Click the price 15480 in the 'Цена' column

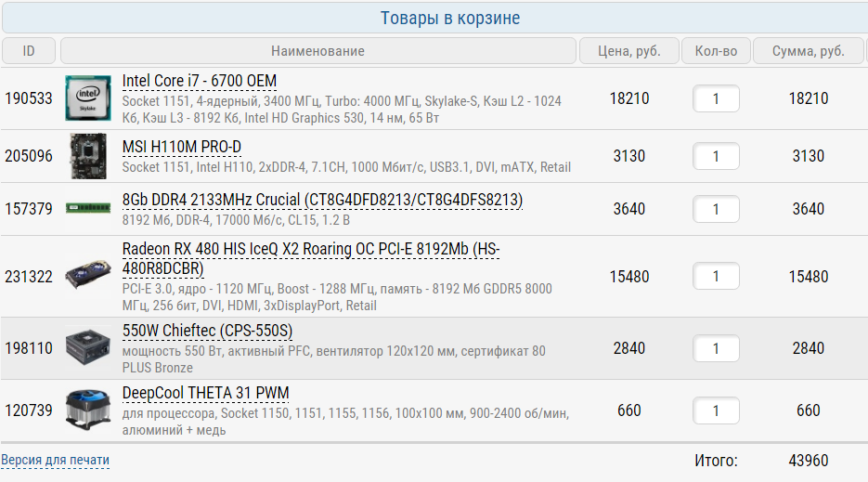[628, 277]
